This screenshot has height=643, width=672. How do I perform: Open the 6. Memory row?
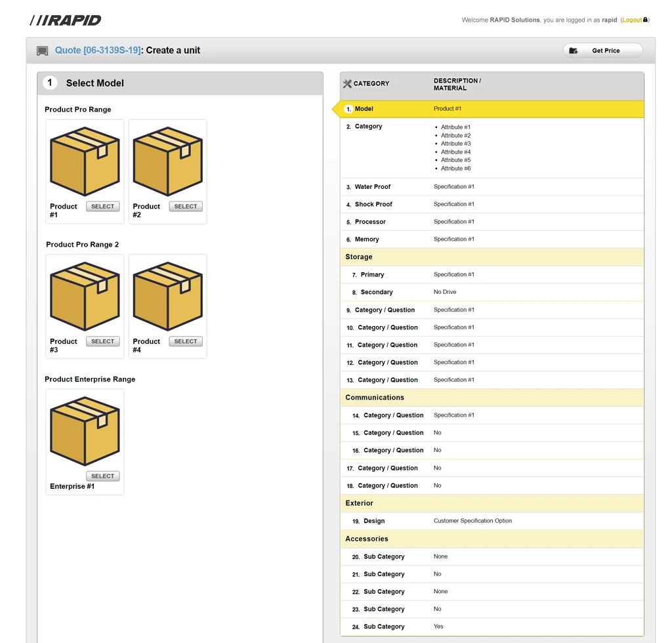492,239
